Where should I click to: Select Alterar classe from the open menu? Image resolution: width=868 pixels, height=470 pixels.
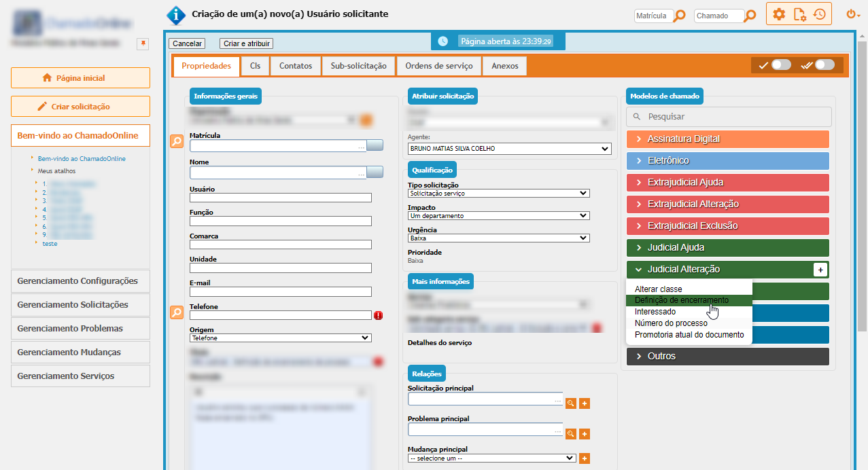pos(689,289)
